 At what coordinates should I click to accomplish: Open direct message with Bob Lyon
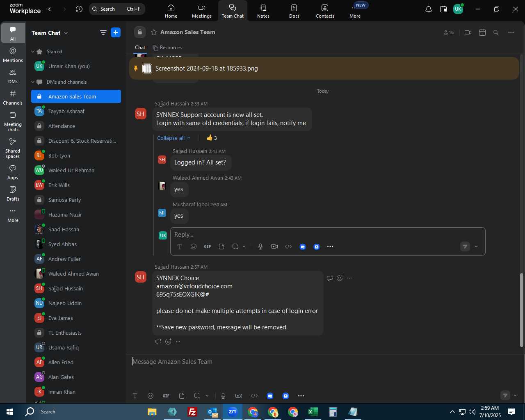(76, 155)
